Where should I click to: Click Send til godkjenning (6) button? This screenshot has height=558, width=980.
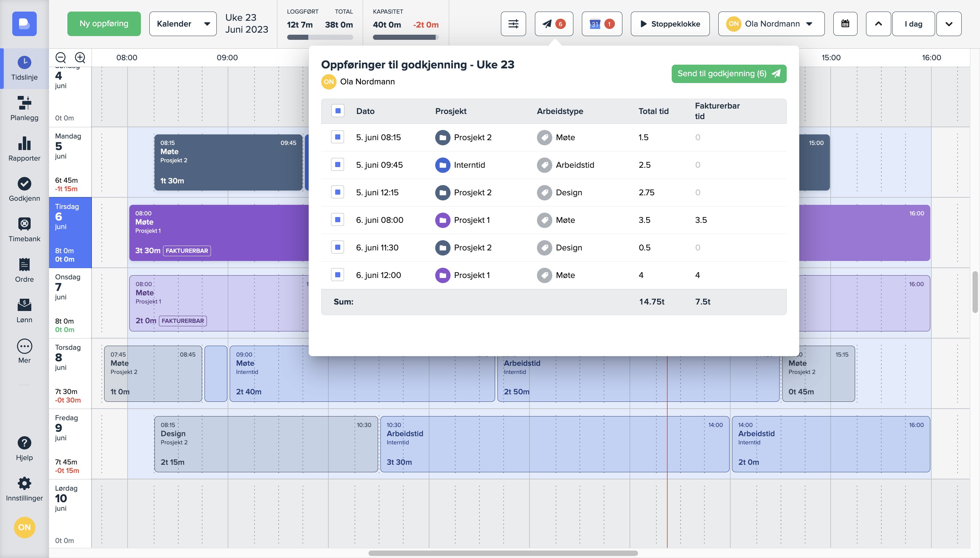pos(729,73)
